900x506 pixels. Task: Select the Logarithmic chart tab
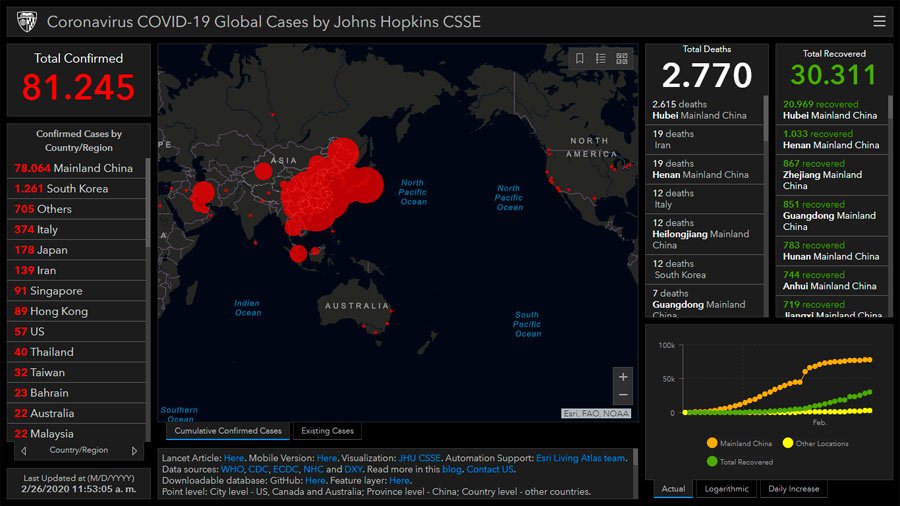(726, 489)
